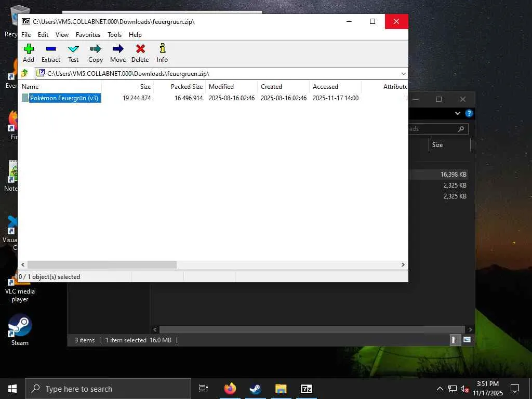
Task: Select the Copy toolbar icon
Action: point(96,54)
